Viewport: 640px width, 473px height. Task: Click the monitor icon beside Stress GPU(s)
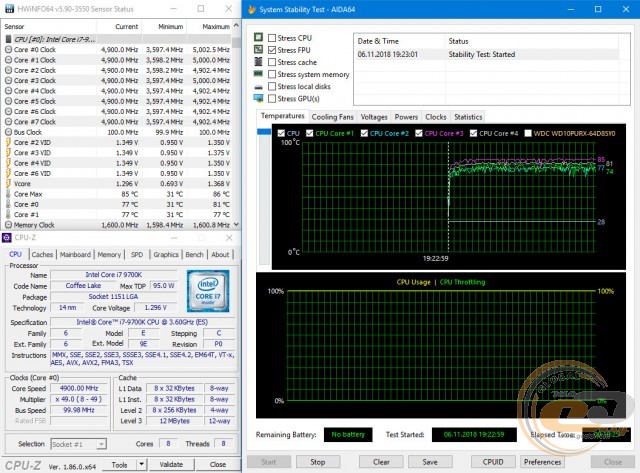click(258, 98)
